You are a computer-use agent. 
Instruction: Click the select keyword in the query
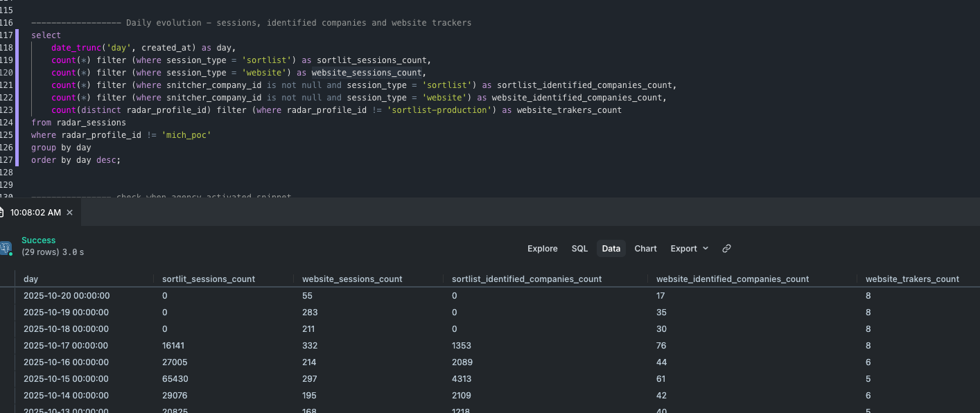click(x=46, y=35)
